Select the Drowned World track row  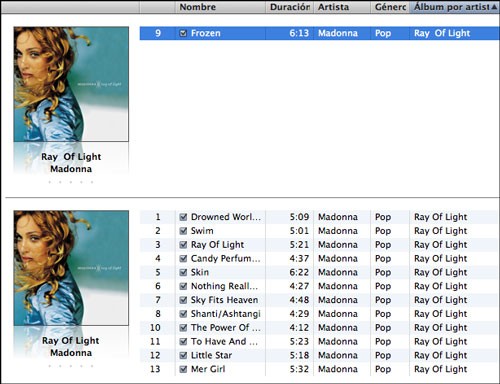point(320,217)
